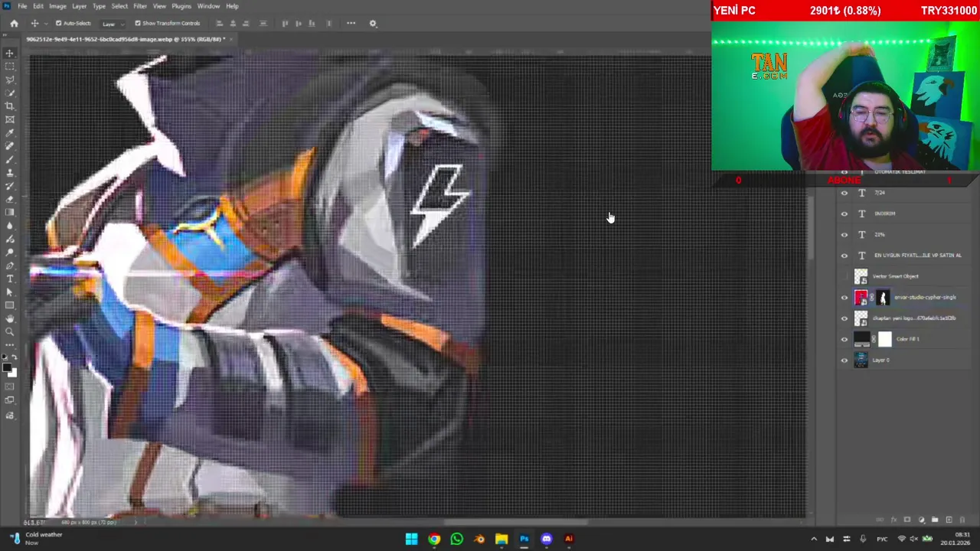Image resolution: width=980 pixels, height=551 pixels.
Task: Hide the INDIRIM text layer
Action: coord(844,214)
